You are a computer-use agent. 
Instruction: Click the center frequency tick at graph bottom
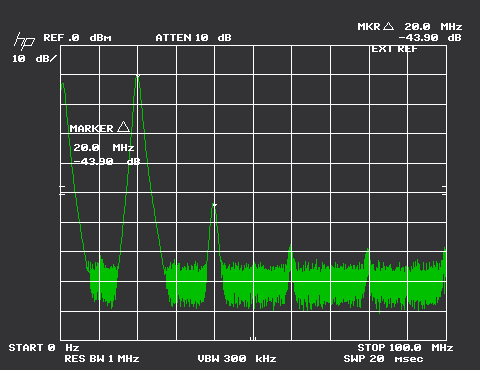coord(253,338)
